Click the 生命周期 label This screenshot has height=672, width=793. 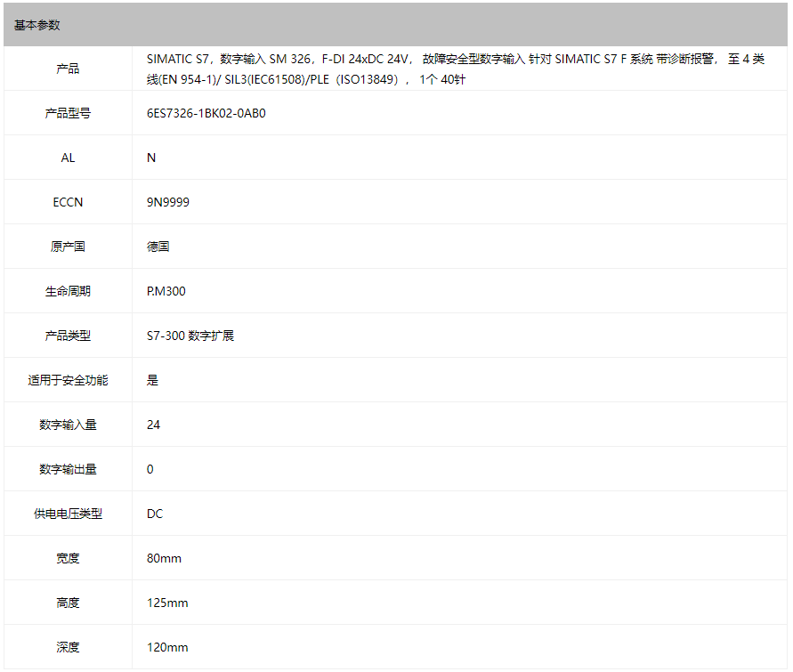point(68,291)
